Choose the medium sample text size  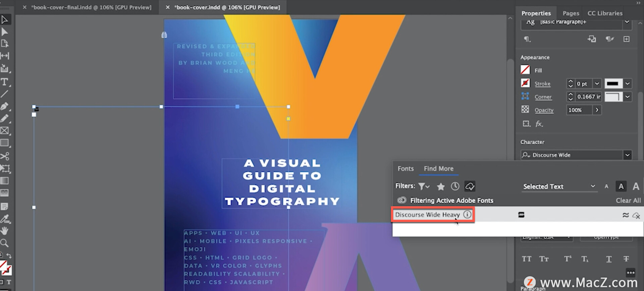coord(621,186)
